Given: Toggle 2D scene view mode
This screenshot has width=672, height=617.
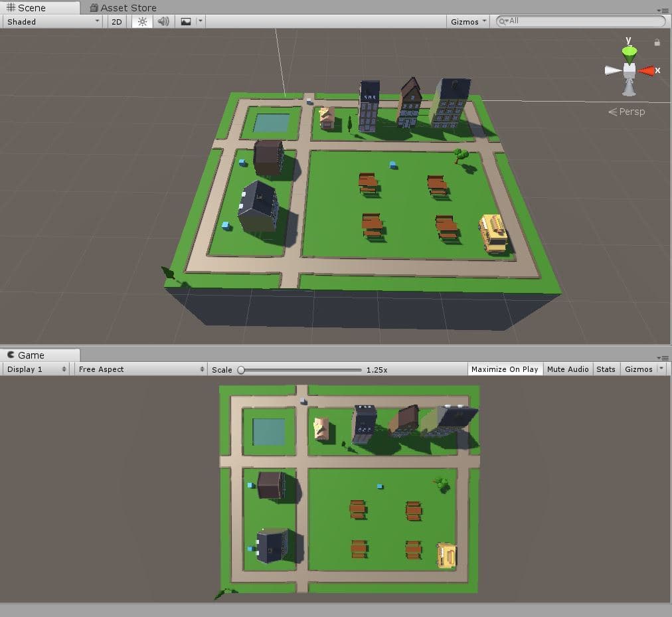Looking at the screenshot, I should (117, 21).
